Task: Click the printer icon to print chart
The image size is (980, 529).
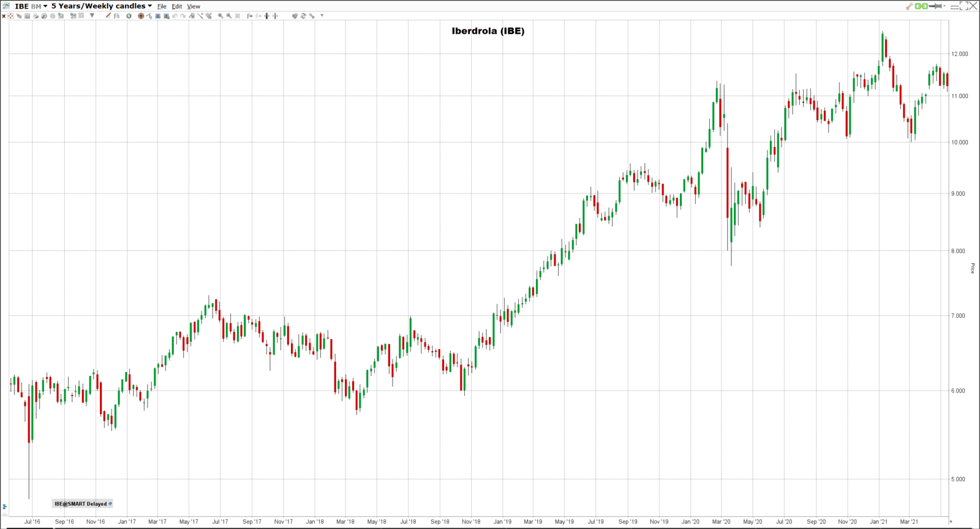Action: (36, 16)
